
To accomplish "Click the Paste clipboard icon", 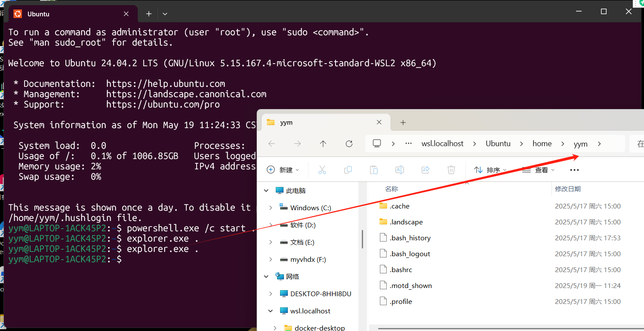I will (374, 170).
